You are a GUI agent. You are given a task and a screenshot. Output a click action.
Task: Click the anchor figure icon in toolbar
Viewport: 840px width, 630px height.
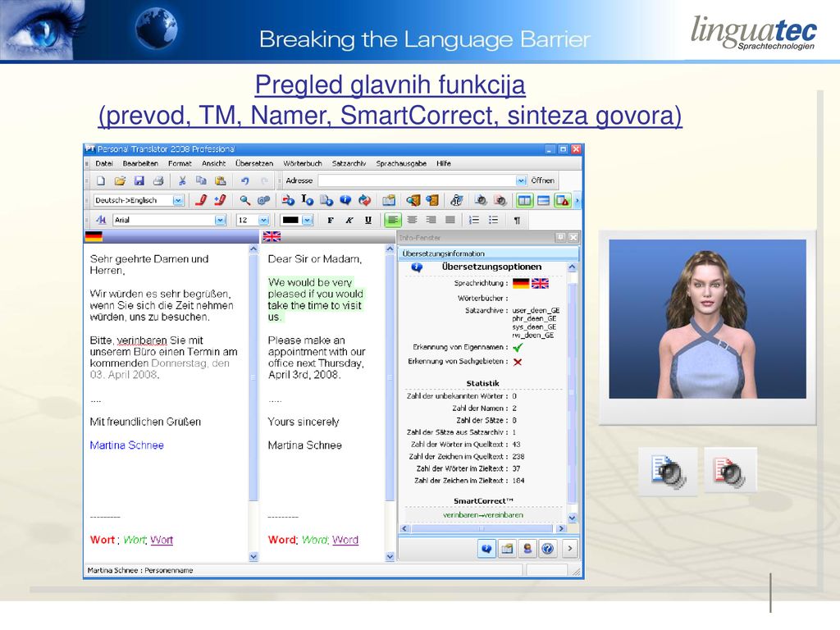pos(456,200)
